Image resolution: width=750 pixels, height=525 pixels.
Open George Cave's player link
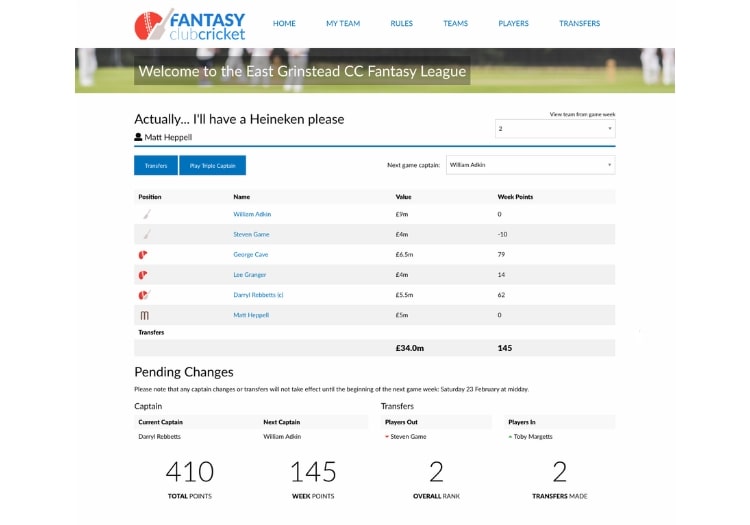pyautogui.click(x=250, y=255)
